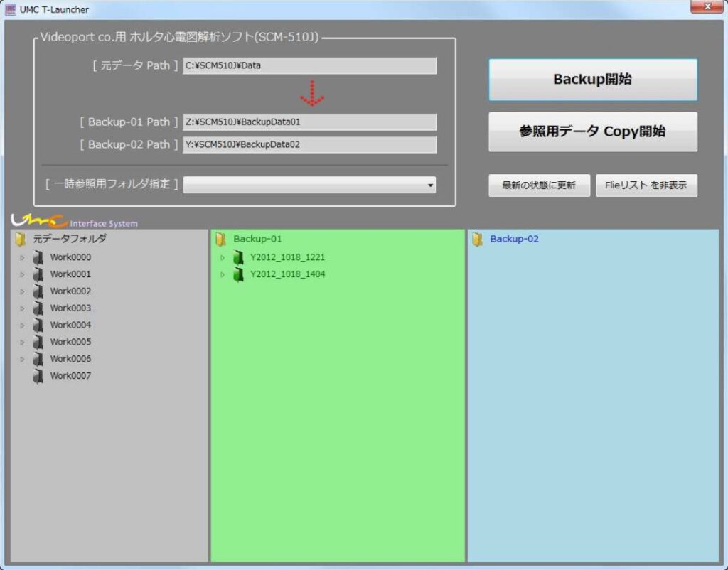The height and width of the screenshot is (570, 728).
Task: Click the yellow Backup-02 root folder icon
Action: tap(478, 240)
